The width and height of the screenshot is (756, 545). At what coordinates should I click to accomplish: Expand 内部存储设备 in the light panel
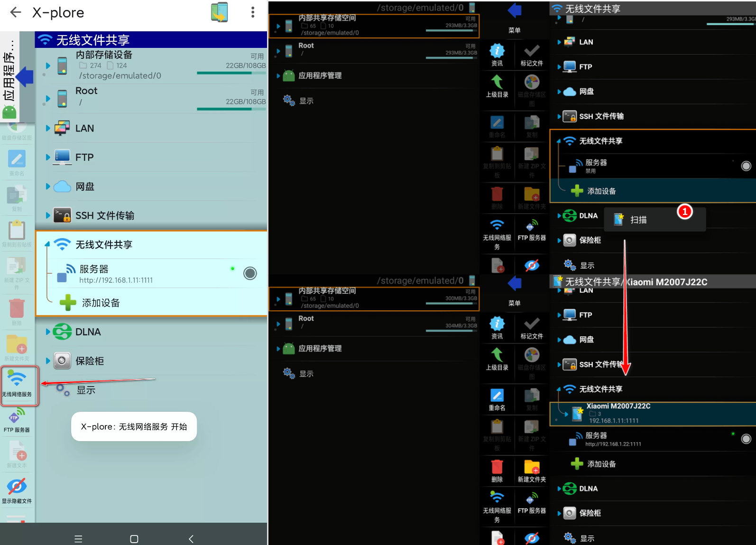coord(48,65)
